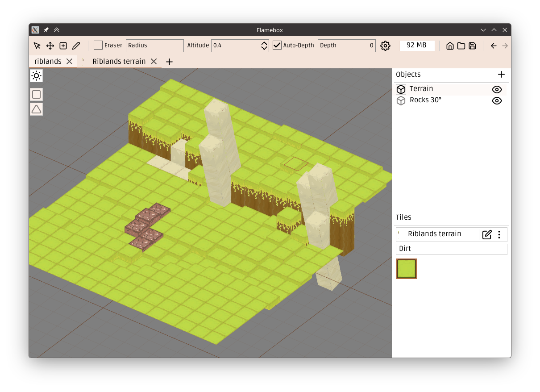Switch to the riblands tab

(x=48, y=62)
